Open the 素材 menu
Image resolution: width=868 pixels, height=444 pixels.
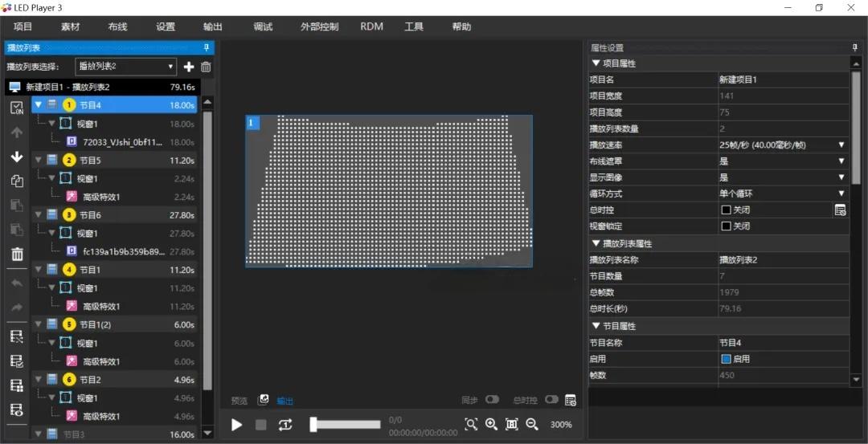pos(70,26)
